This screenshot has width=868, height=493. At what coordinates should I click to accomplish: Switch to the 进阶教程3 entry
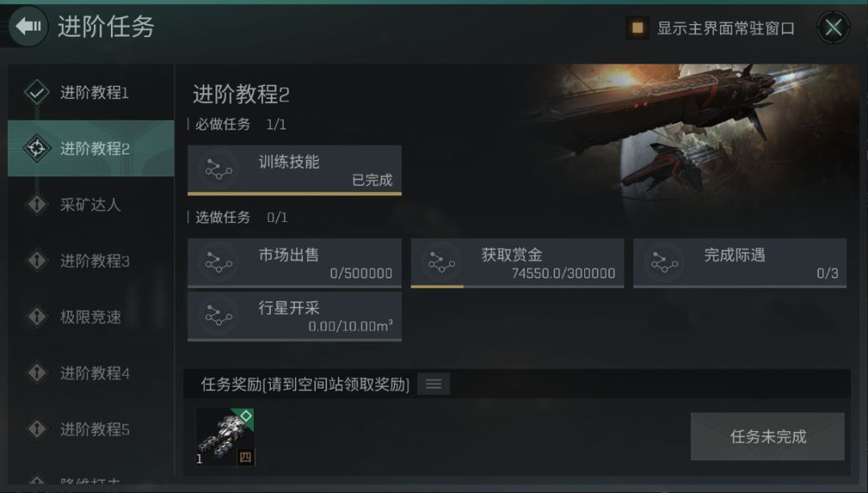pos(91,261)
